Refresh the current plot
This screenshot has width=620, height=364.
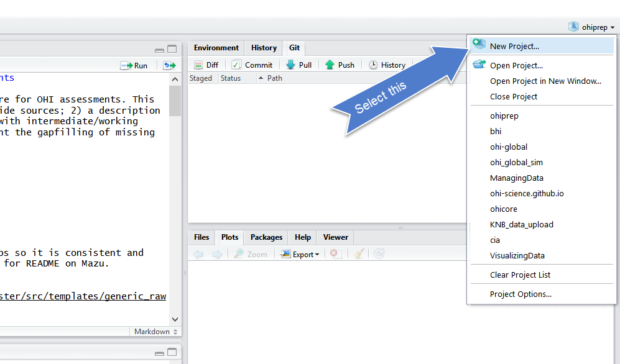(x=379, y=254)
